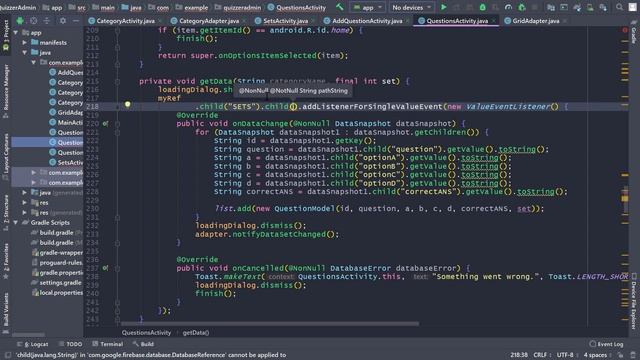Open the profiler gauge icon
This screenshot has width=640, height=360.
[508, 7]
